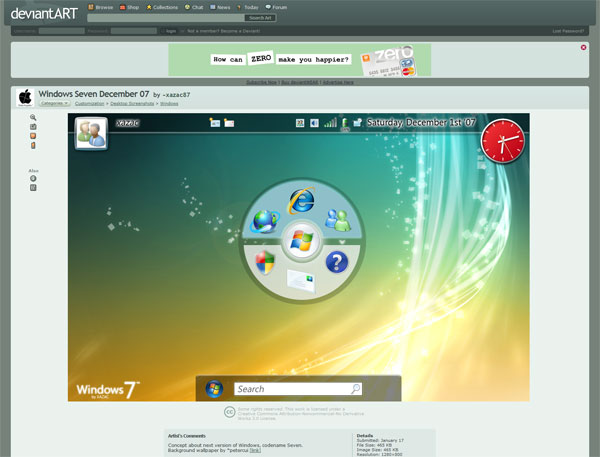Click the Windows Start orb in bottom bar

click(214, 389)
